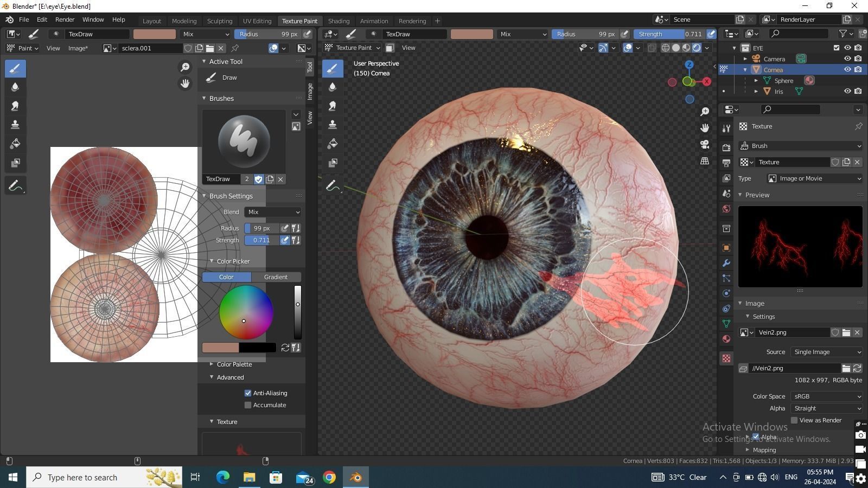Click the Draw active tool entry
868x488 pixels.
[229, 78]
